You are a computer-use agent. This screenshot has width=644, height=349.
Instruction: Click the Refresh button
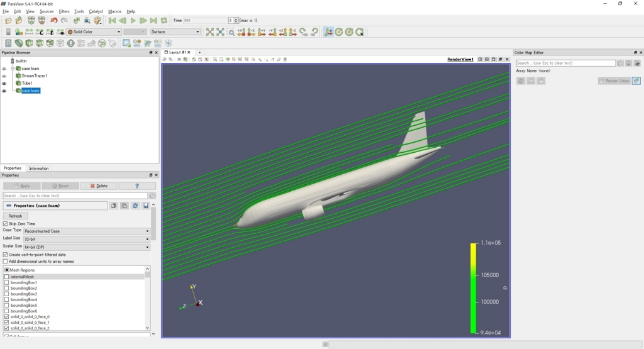(x=15, y=216)
